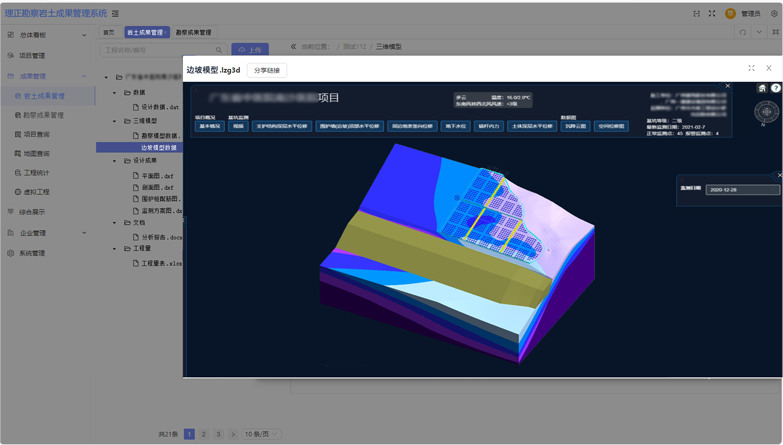Toggle the 锚杆内力 monitoring button

[x=489, y=127]
